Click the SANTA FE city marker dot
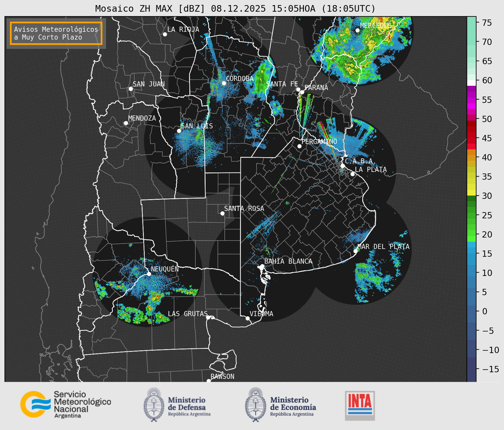The width and height of the screenshot is (504, 430). tap(298, 89)
